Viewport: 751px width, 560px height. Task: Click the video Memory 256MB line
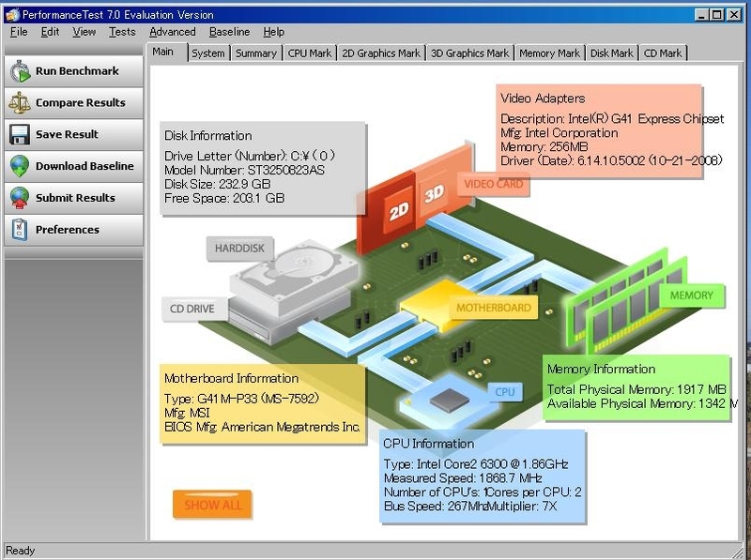pyautogui.click(x=544, y=147)
